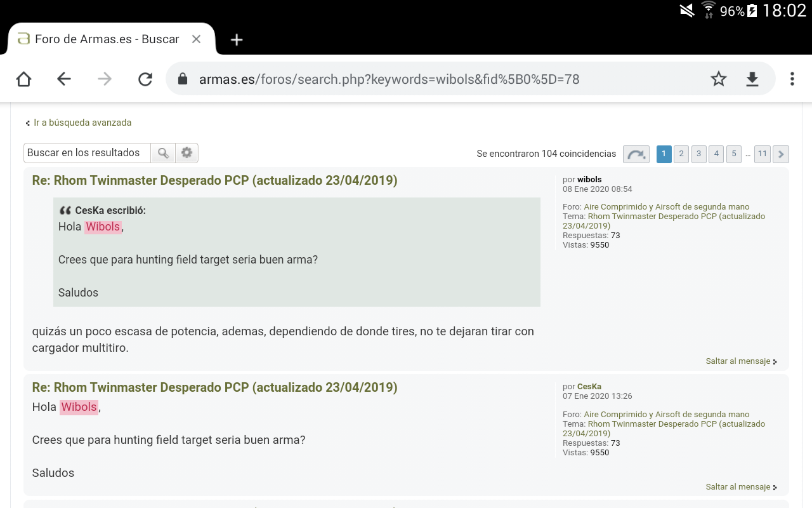Click the browser home icon
This screenshot has width=812, height=508.
pos(23,79)
